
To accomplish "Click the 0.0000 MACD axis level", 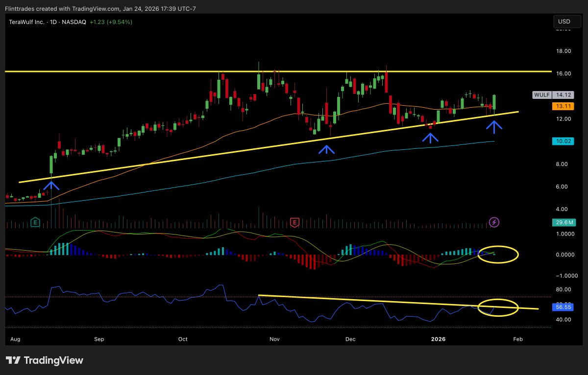I will [565, 255].
